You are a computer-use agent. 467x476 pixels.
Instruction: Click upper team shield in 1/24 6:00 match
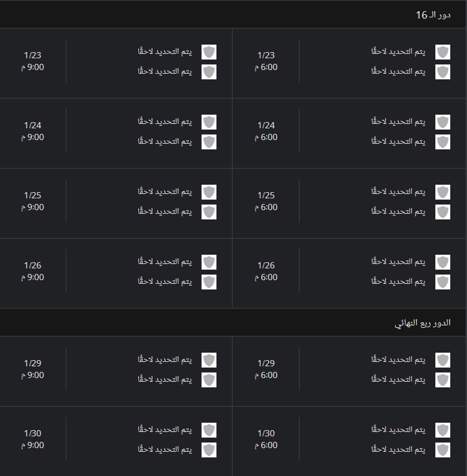coord(442,122)
